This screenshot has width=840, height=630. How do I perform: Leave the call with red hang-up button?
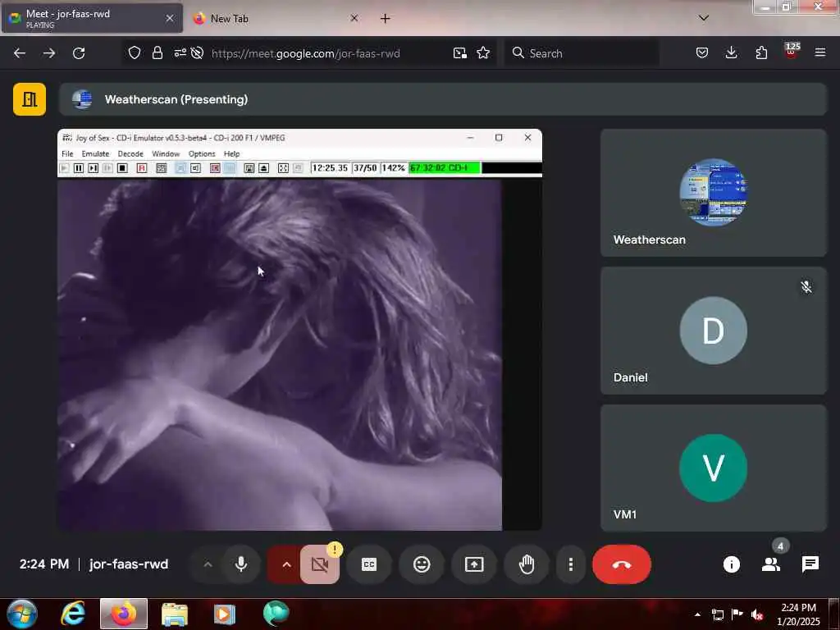click(622, 564)
